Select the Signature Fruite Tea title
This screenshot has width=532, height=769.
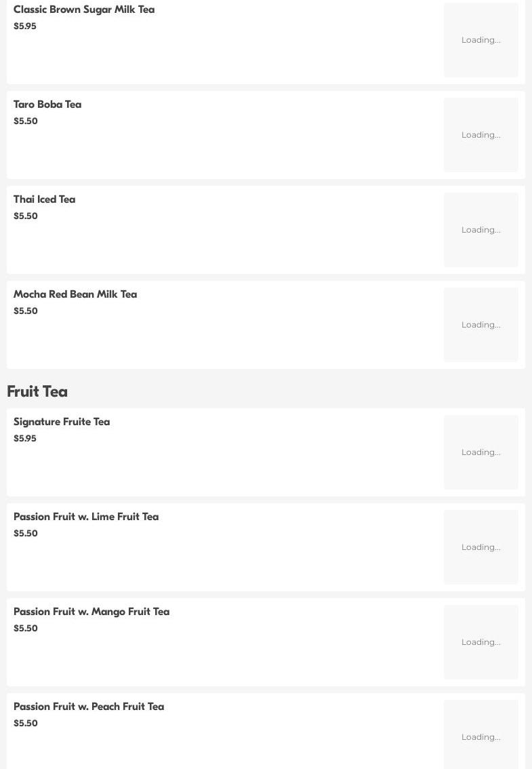(62, 422)
